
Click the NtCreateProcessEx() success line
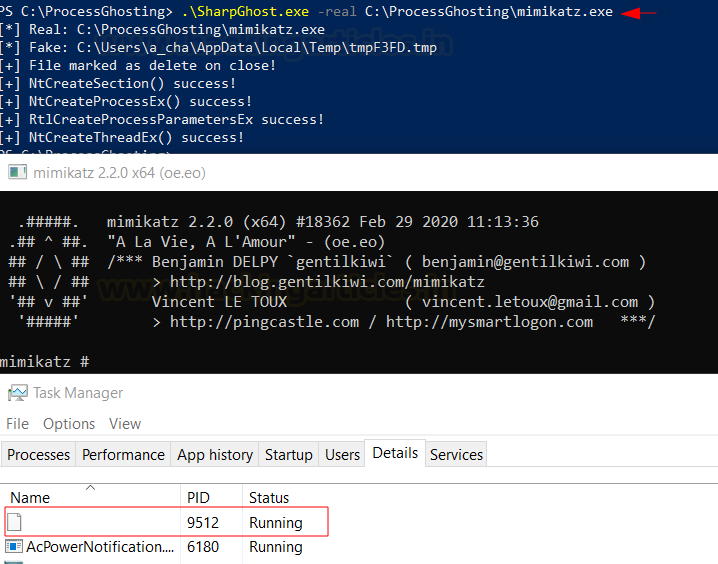coord(126,101)
